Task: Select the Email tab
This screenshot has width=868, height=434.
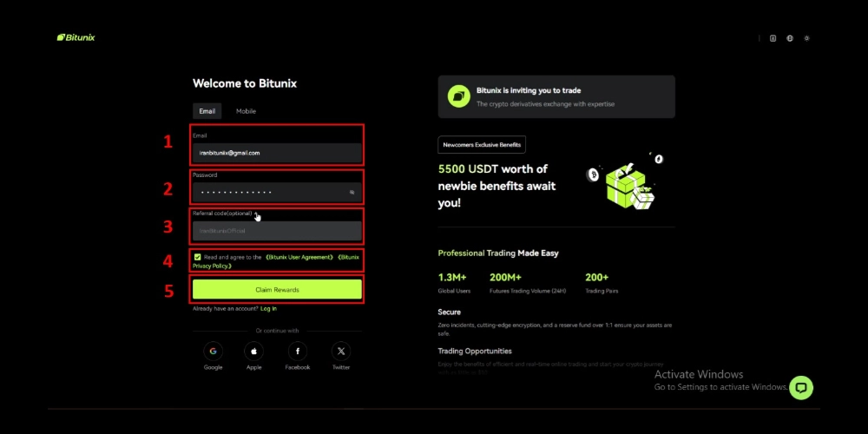Action: click(207, 111)
